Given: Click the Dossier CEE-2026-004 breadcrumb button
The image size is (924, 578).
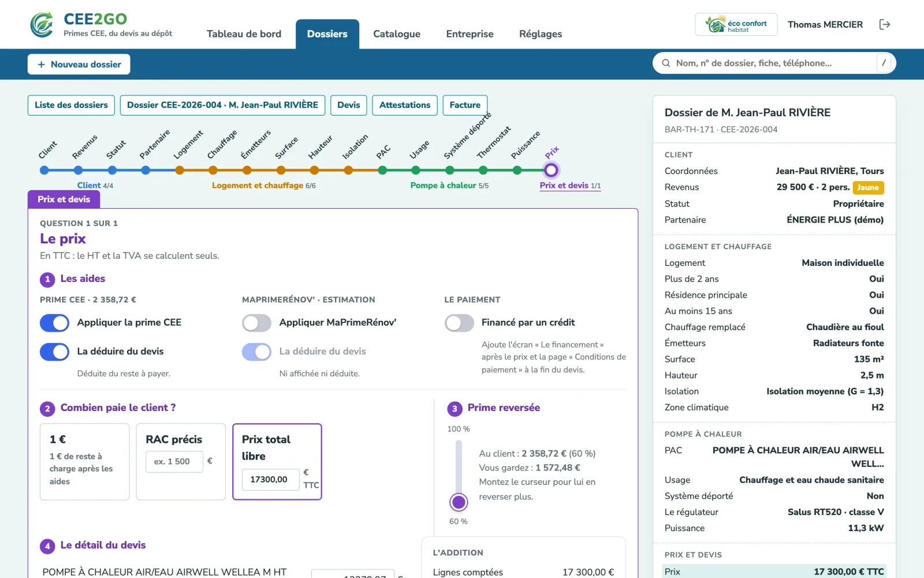Looking at the screenshot, I should point(222,105).
